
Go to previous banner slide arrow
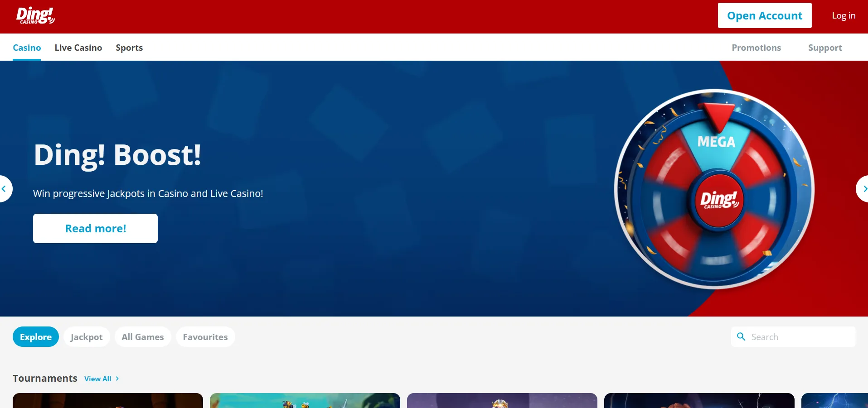(4, 189)
